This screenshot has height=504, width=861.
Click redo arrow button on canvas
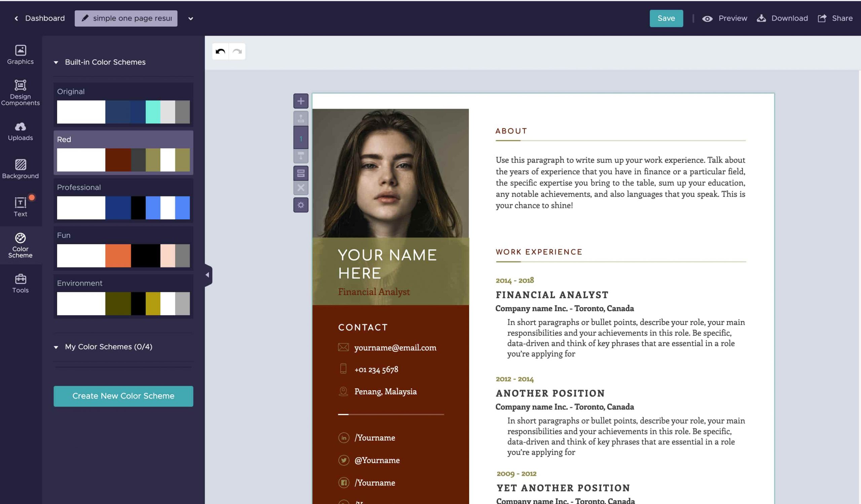237,51
